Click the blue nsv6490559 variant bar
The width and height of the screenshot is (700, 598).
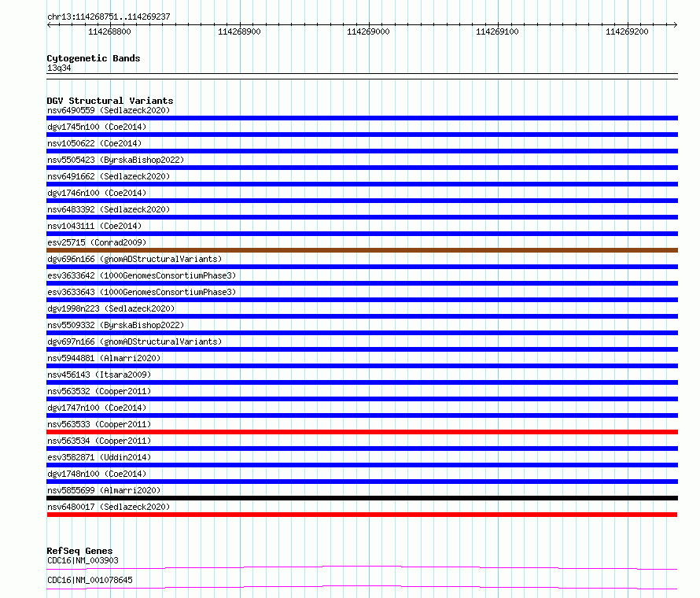point(362,118)
